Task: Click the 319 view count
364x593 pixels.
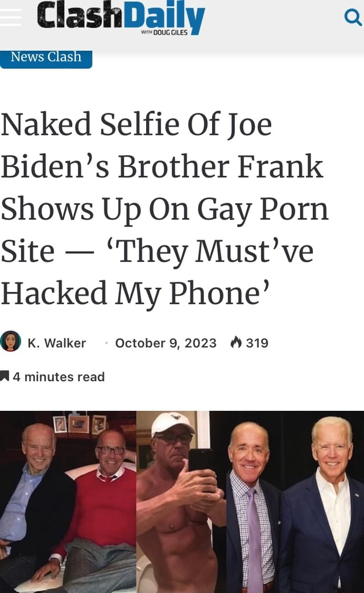Action: [257, 343]
